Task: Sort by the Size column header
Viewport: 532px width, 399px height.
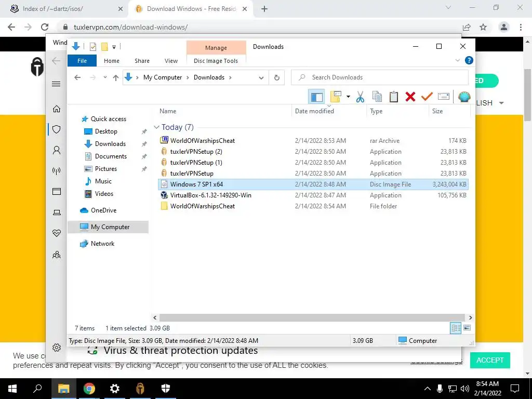Action: tap(437, 111)
